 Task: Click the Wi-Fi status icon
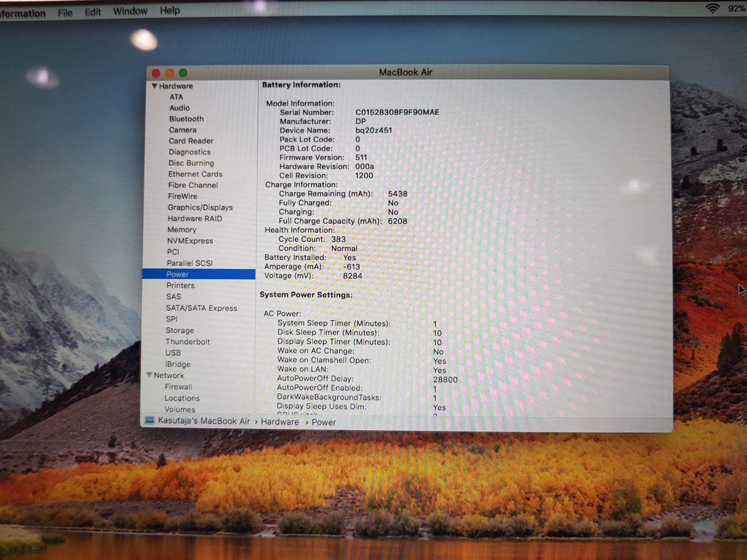(x=713, y=8)
